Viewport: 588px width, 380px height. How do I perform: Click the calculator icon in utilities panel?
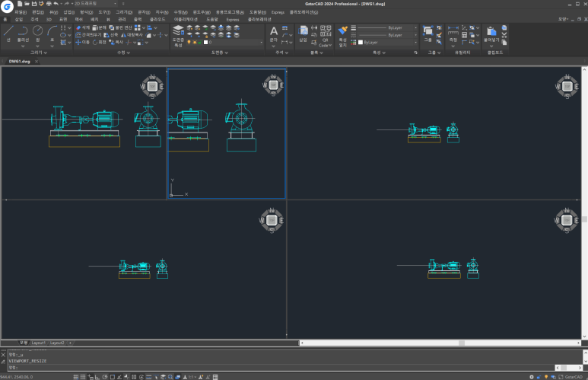[464, 35]
